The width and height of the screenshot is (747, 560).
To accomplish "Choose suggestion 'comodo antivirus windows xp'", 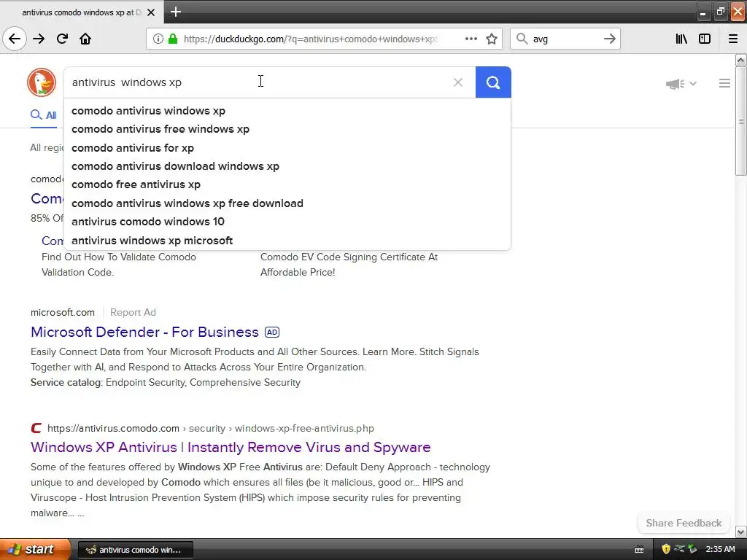I will click(287, 111).
